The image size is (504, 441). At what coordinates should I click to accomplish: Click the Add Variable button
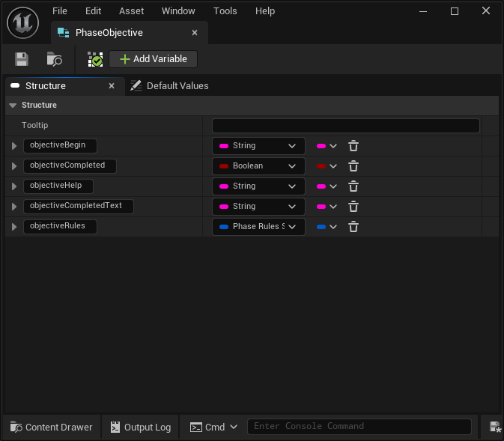coord(154,59)
